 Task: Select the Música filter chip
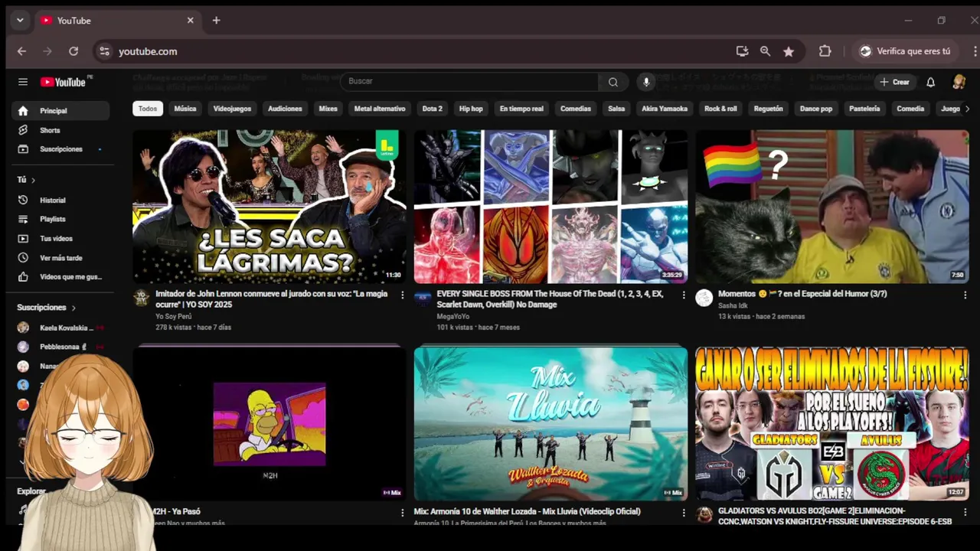point(185,109)
